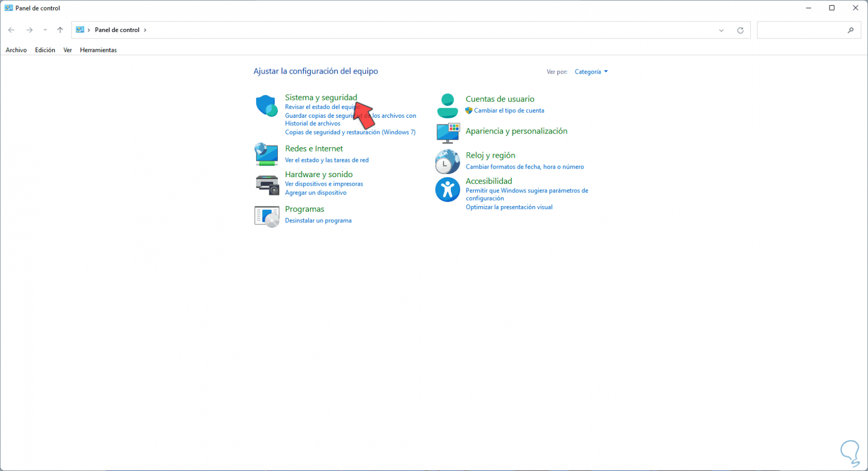Viewport: 868px width, 471px height.
Task: Click the Programas disc icon
Action: 267,216
